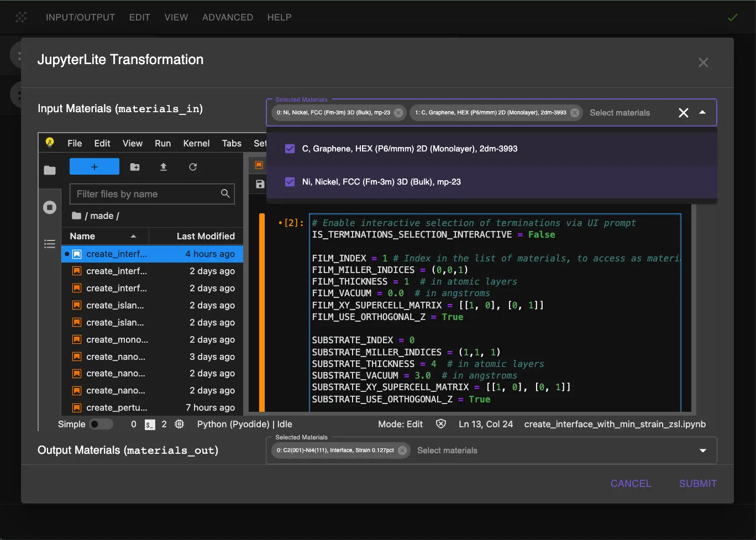756x540 pixels.
Task: Open the ADVANCED menu in the top bar
Action: (x=227, y=17)
